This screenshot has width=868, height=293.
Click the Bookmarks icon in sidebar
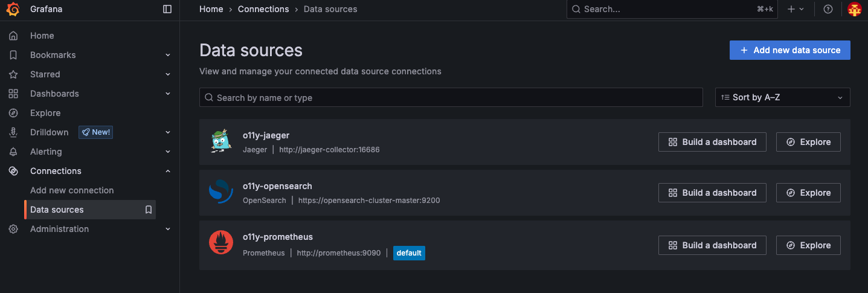[13, 55]
